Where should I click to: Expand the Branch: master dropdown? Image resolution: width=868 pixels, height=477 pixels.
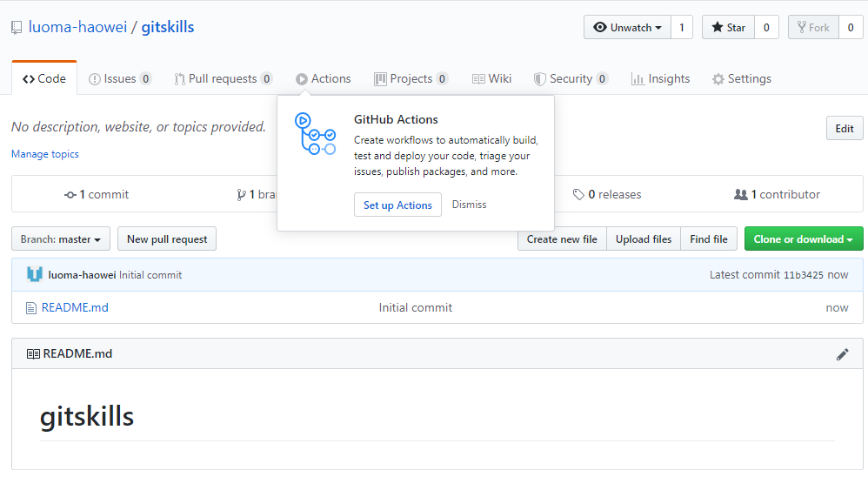(61, 239)
